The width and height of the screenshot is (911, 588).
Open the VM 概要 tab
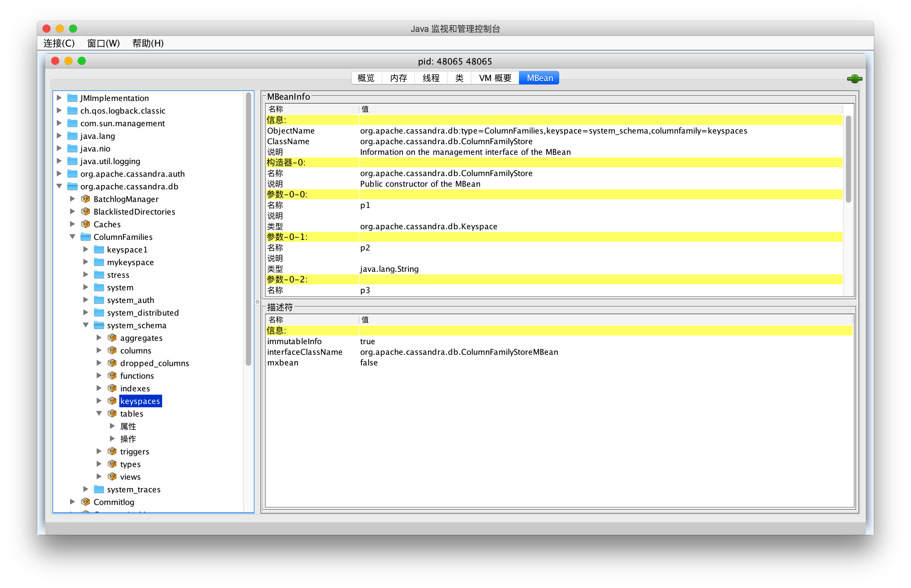(x=495, y=78)
